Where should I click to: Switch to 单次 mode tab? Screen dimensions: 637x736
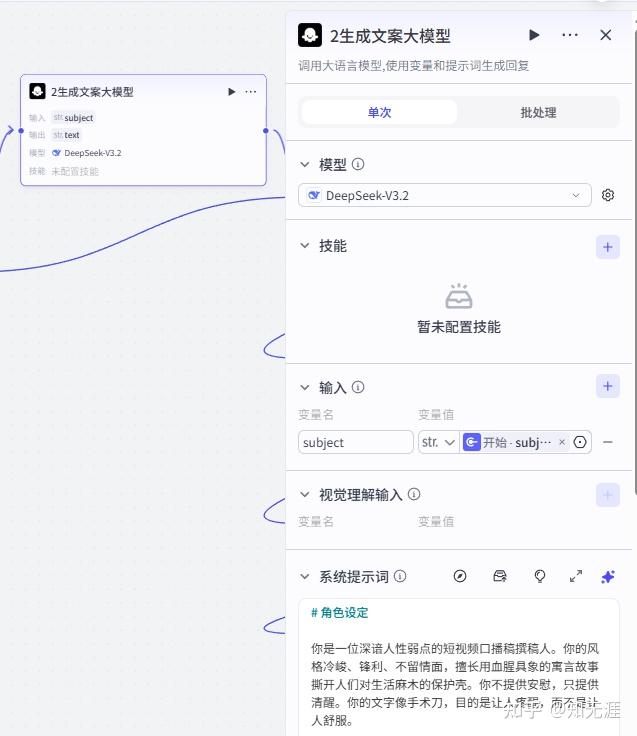[x=379, y=112]
